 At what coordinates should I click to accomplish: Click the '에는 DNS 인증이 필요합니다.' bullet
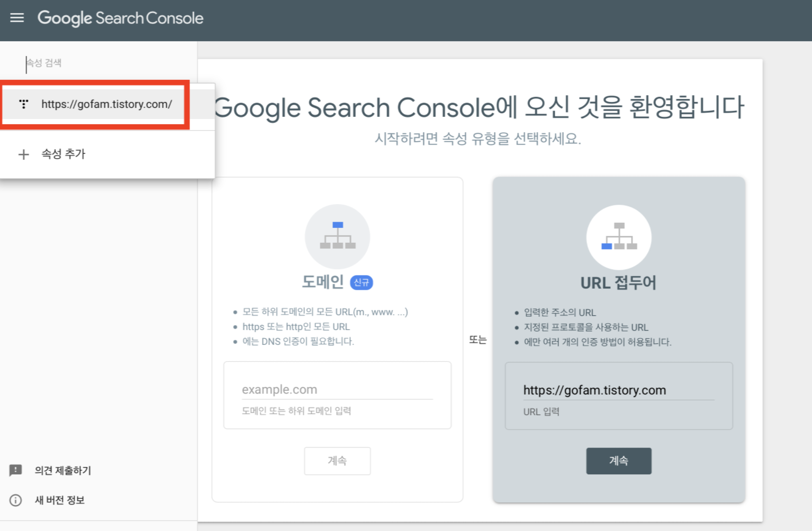pos(298,342)
